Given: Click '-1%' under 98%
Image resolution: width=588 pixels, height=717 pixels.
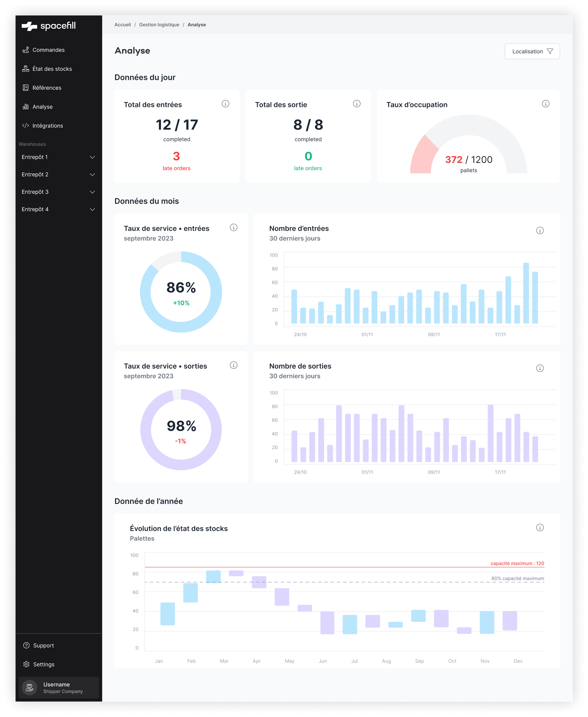Looking at the screenshot, I should (180, 441).
